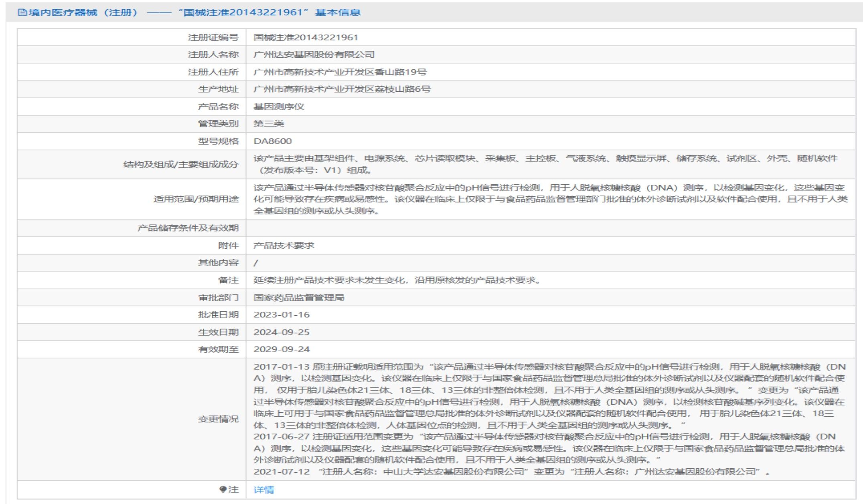This screenshot has height=504, width=863.
Task: Click the attachment value 产品技术要求
Action: [284, 246]
